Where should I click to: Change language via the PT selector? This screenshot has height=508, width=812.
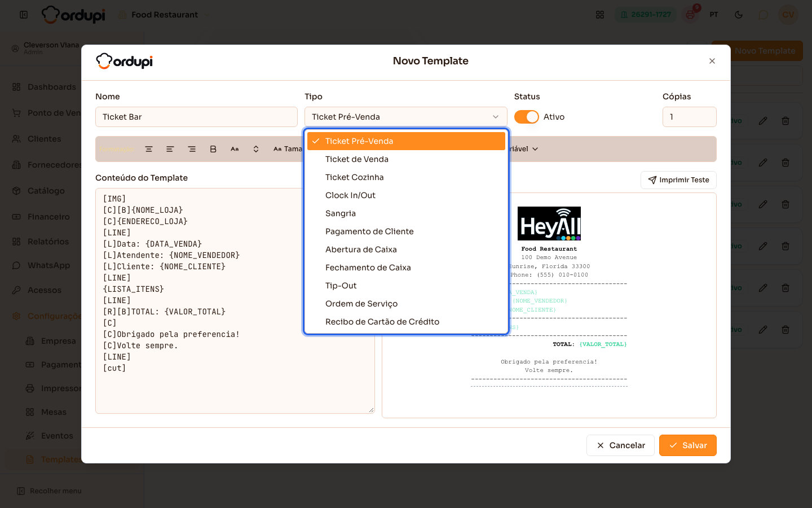pos(714,15)
